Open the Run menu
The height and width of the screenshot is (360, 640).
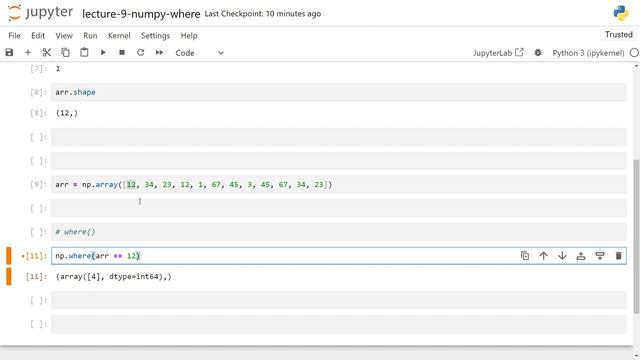pyautogui.click(x=90, y=36)
